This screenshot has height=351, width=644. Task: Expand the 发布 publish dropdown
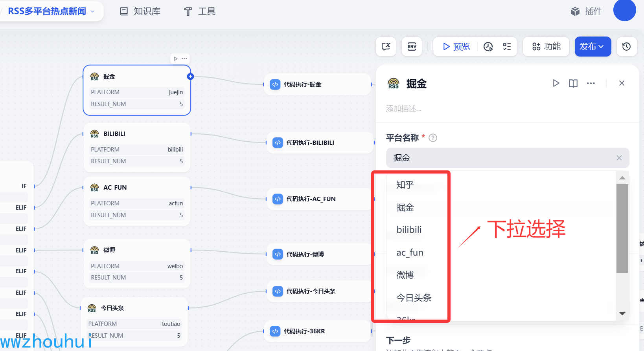pyautogui.click(x=593, y=47)
